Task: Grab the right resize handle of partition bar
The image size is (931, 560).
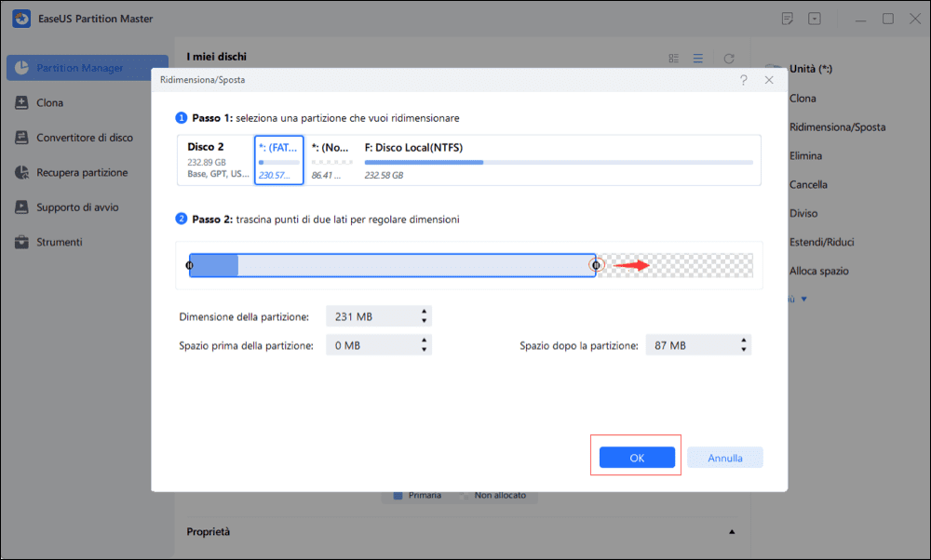Action: coord(596,265)
